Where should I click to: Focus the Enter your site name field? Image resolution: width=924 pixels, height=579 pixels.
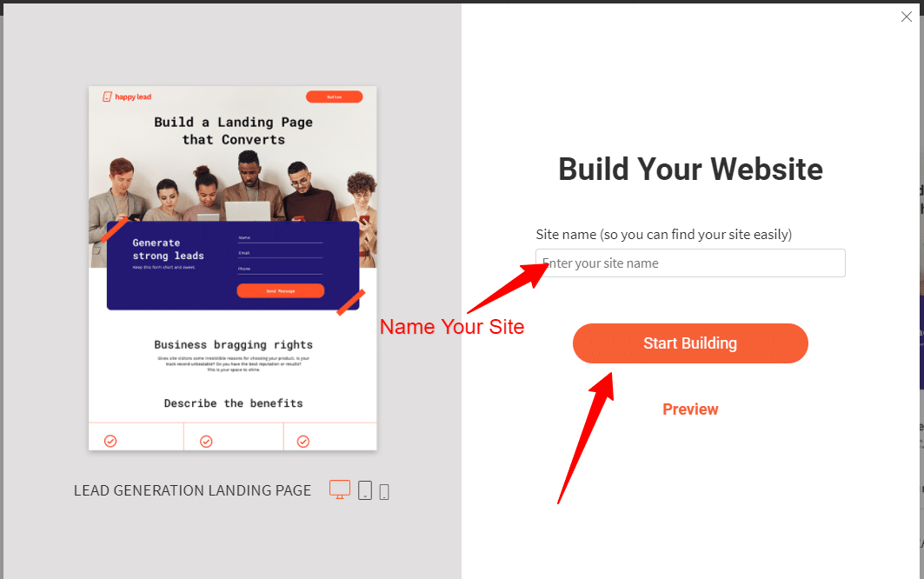pyautogui.click(x=690, y=263)
